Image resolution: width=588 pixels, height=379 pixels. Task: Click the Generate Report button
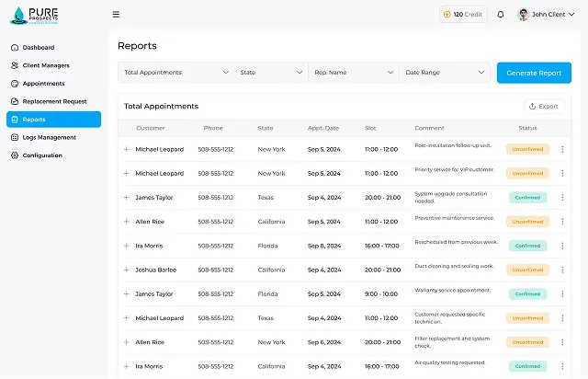pyautogui.click(x=534, y=73)
